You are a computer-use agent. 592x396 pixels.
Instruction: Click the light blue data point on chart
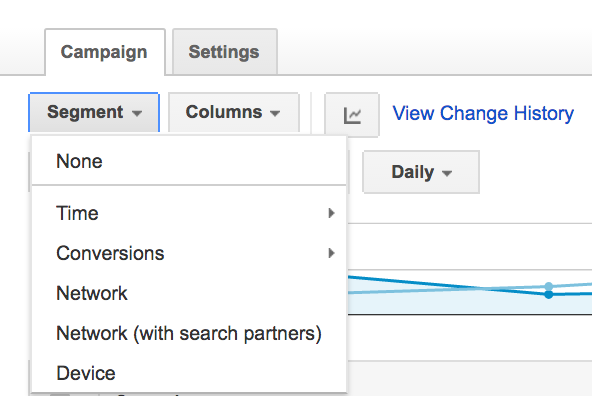click(549, 287)
